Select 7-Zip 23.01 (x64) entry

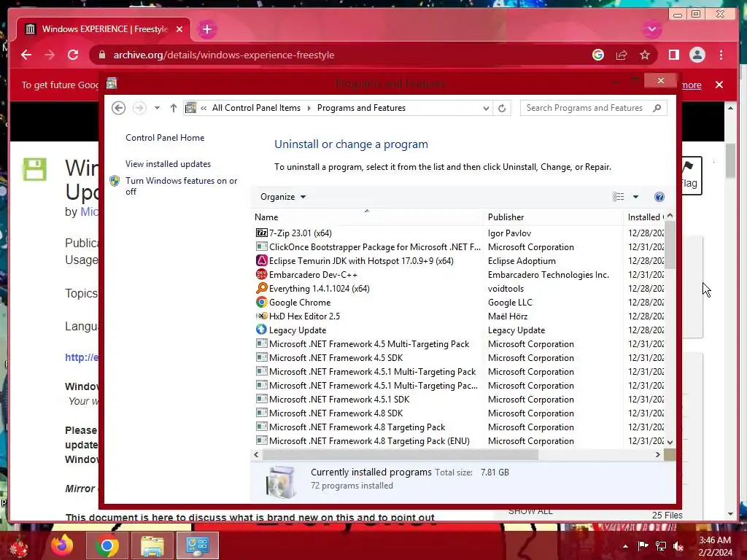pos(300,233)
